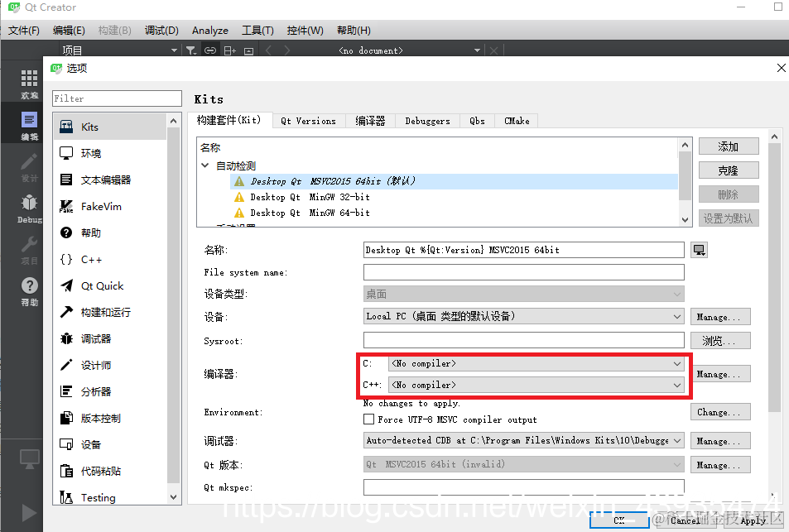789x532 pixels.
Task: Click the Run play button
Action: pyautogui.click(x=29, y=513)
